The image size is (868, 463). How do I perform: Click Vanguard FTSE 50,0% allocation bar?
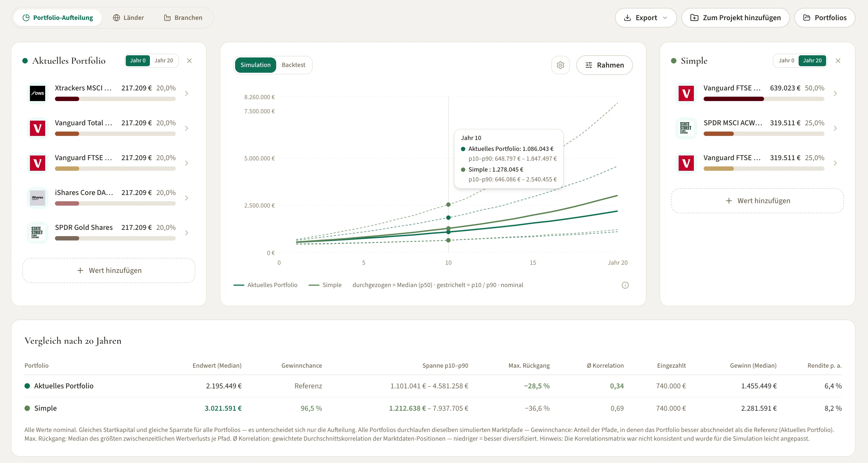(764, 99)
